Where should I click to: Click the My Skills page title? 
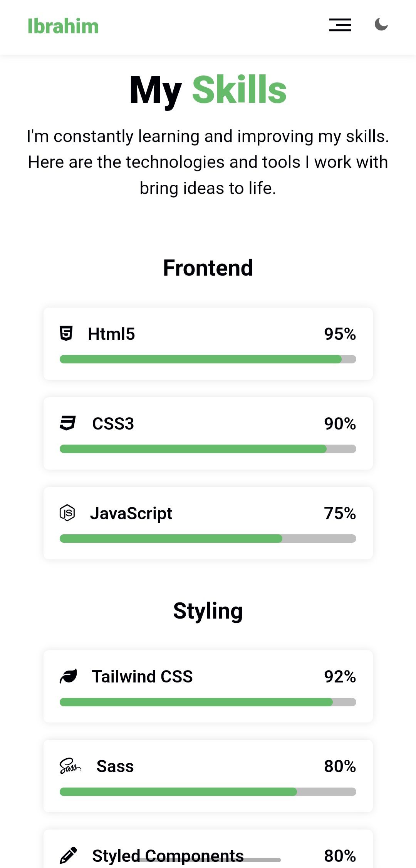(x=208, y=90)
